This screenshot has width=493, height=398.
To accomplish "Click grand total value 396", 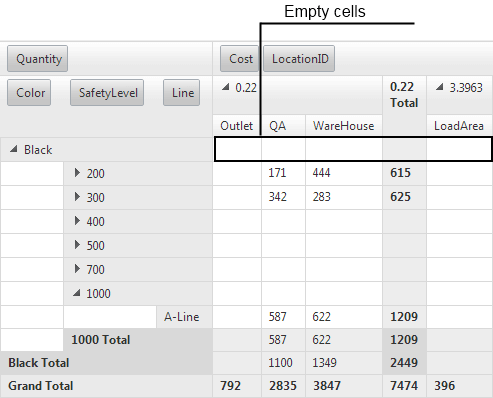I will (x=459, y=386).
